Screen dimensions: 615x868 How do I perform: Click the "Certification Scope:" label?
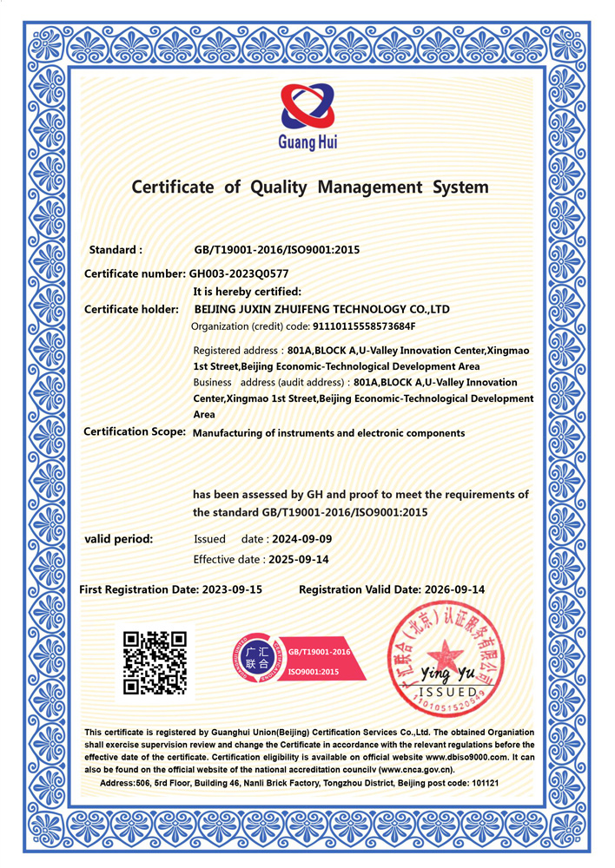pyautogui.click(x=135, y=431)
